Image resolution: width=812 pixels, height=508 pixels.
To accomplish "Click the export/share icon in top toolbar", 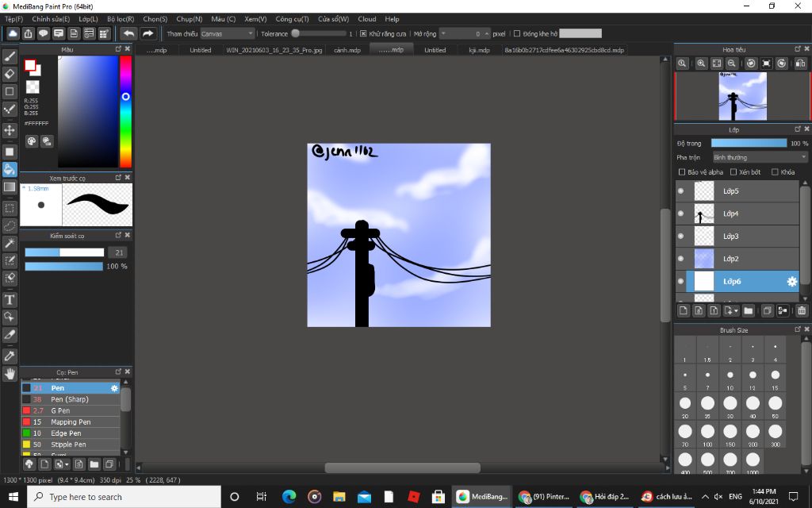I will [x=28, y=33].
